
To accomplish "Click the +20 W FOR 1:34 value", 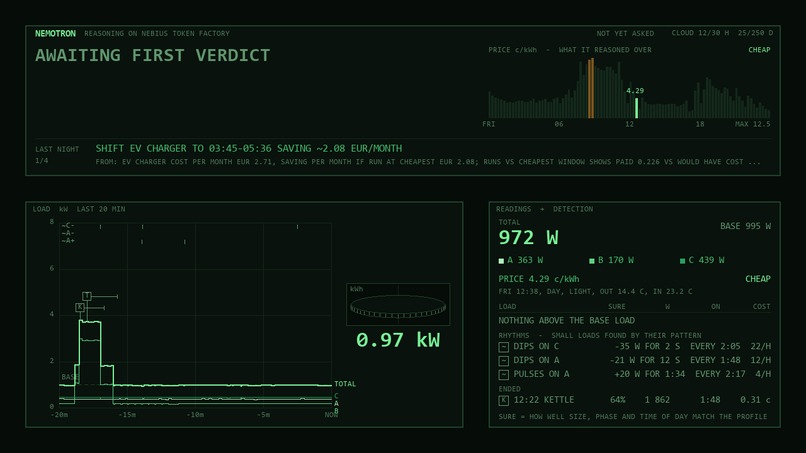I will point(649,374).
